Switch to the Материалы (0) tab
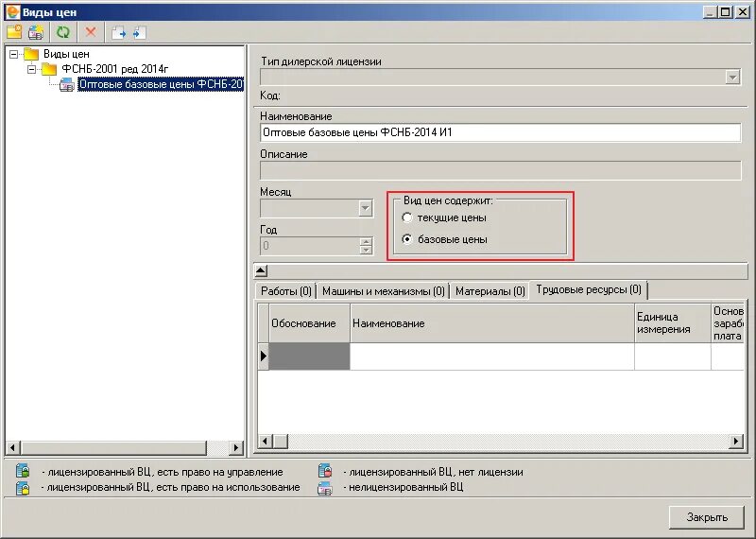The width and height of the screenshot is (756, 539). pos(490,291)
